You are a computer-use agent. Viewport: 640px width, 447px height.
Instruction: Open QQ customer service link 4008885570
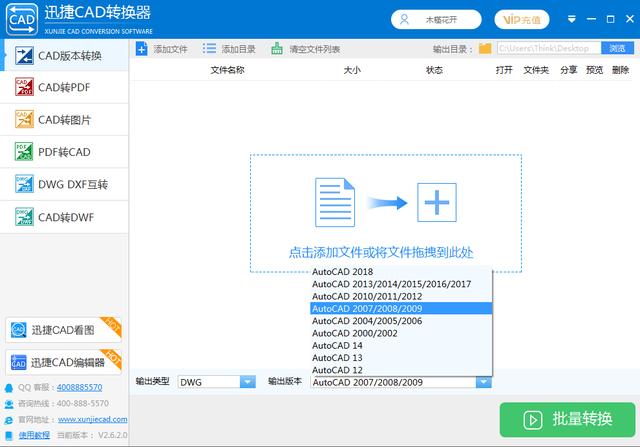[80, 387]
